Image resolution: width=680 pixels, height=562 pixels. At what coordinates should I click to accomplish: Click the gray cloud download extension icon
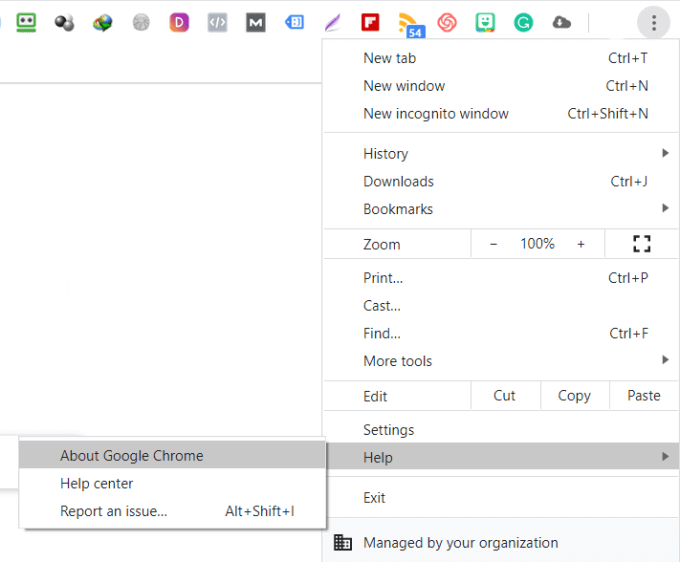click(x=562, y=22)
